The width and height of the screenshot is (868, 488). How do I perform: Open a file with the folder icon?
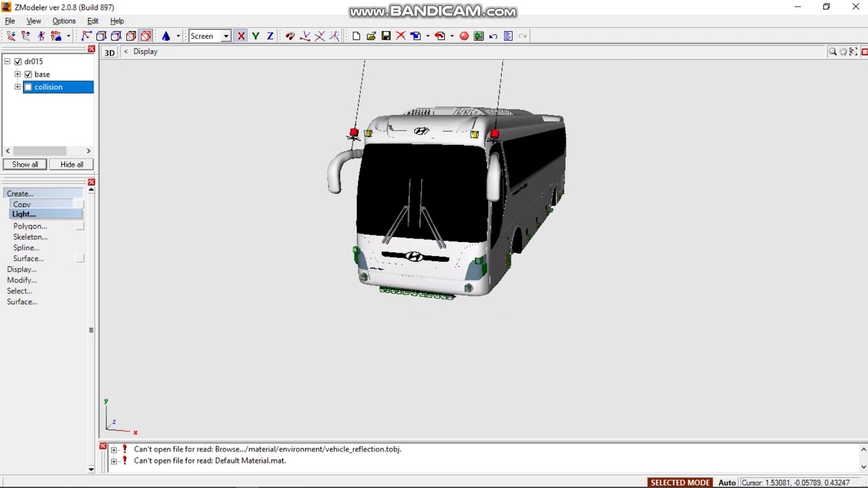[x=371, y=36]
